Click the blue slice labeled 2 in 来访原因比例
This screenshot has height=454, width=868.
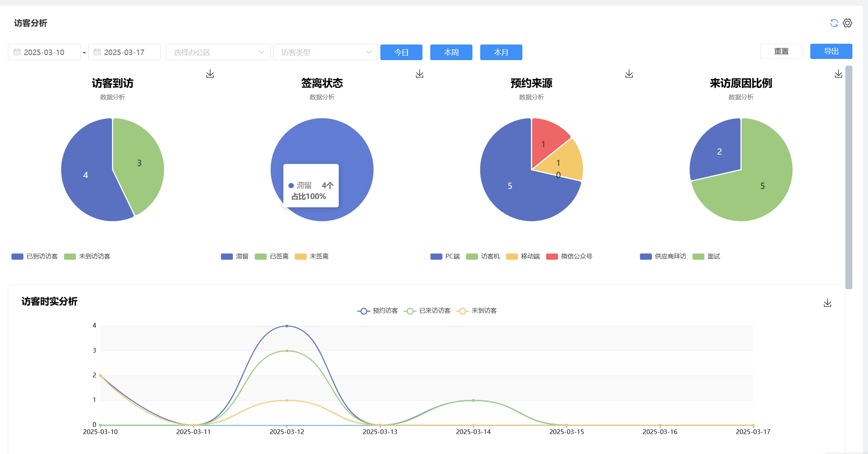(719, 151)
